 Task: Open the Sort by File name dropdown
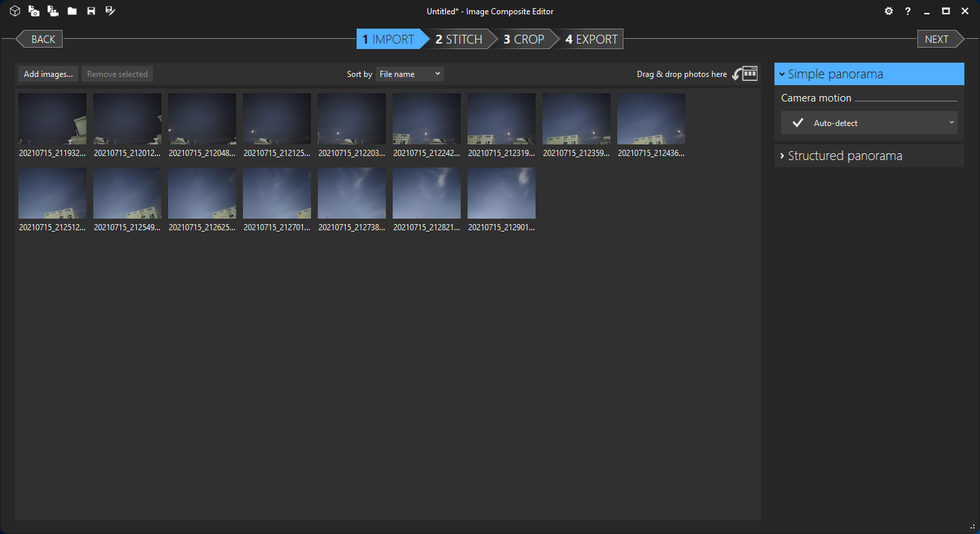click(410, 74)
